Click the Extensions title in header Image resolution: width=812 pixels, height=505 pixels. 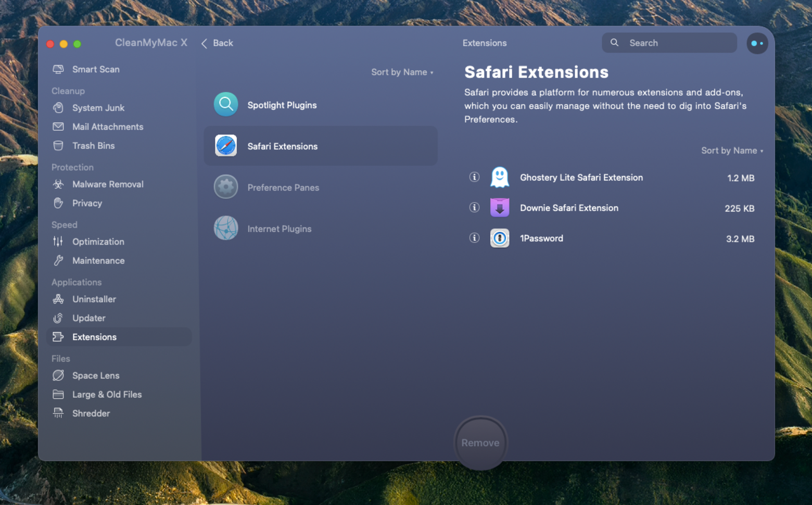[x=485, y=43]
